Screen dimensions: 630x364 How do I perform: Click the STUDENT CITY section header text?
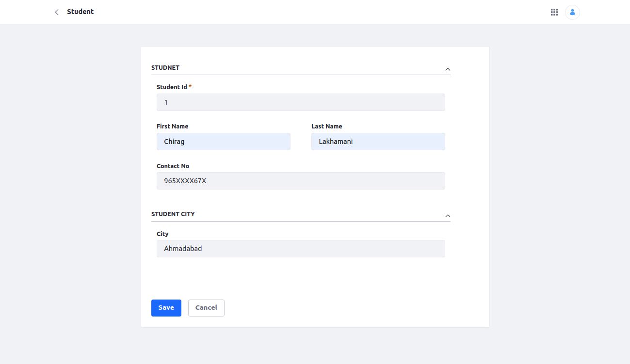173,214
